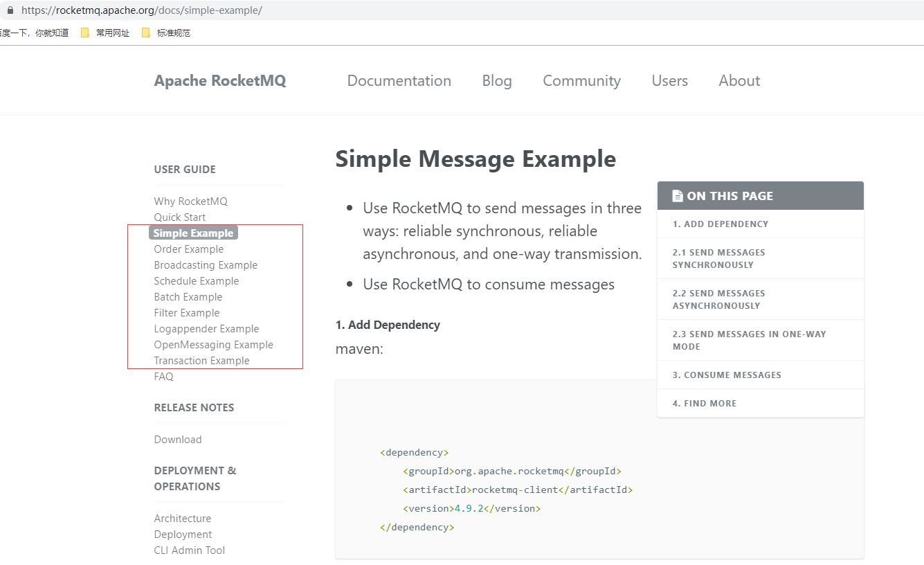924x565 pixels.
Task: Open the Quick Start sidebar link
Action: (x=180, y=217)
